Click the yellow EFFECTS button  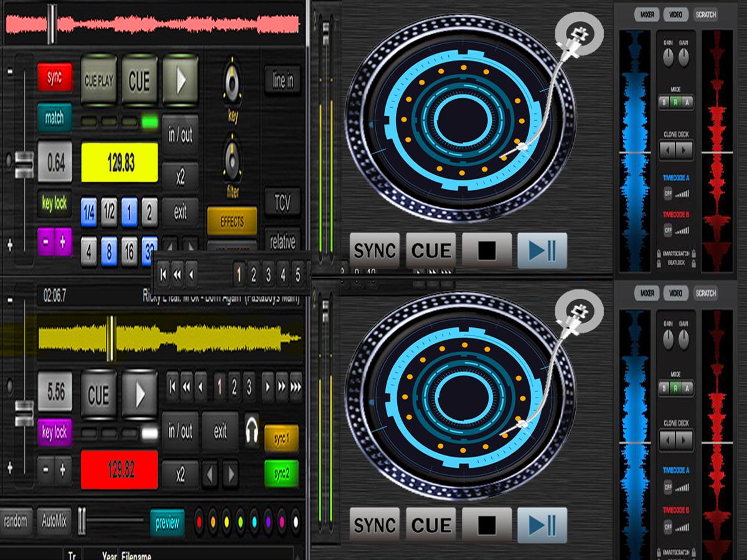(x=232, y=222)
